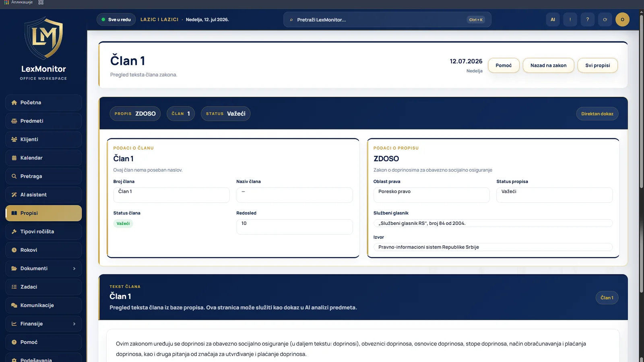Click the Svi propisi button
The image size is (644, 362).
coord(597,65)
